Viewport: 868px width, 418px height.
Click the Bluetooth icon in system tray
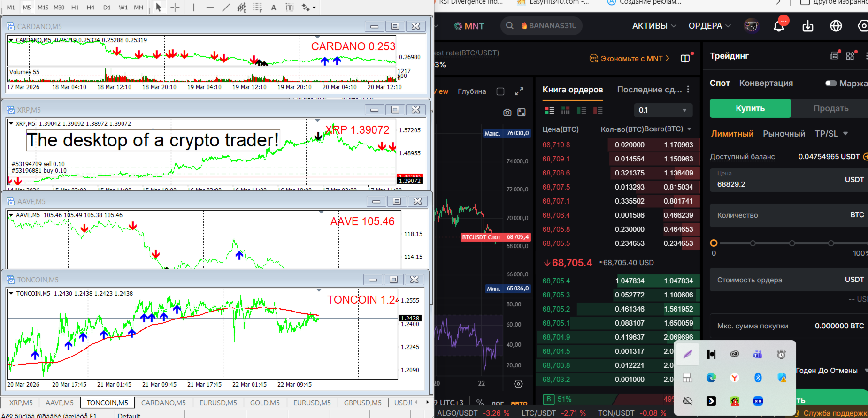(x=758, y=378)
